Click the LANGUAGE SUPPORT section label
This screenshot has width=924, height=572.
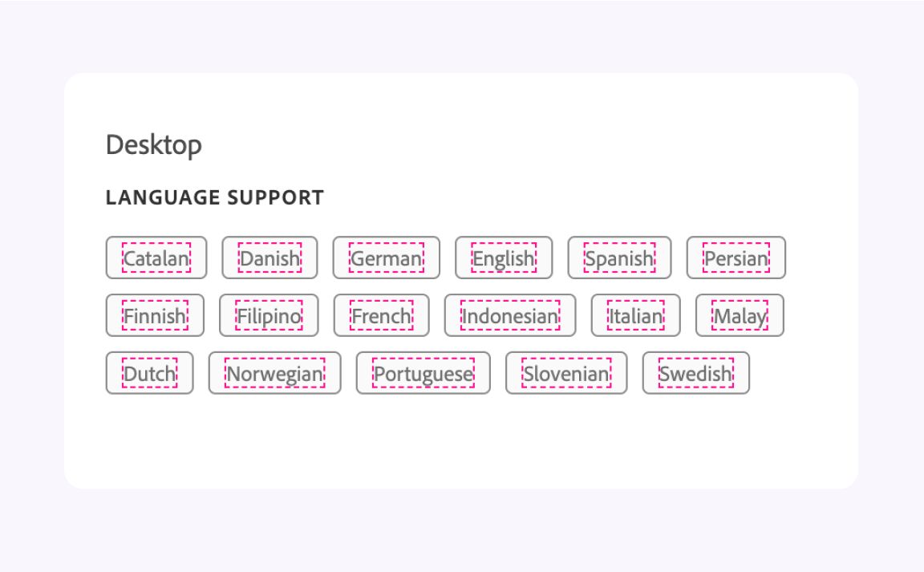pyautogui.click(x=214, y=197)
